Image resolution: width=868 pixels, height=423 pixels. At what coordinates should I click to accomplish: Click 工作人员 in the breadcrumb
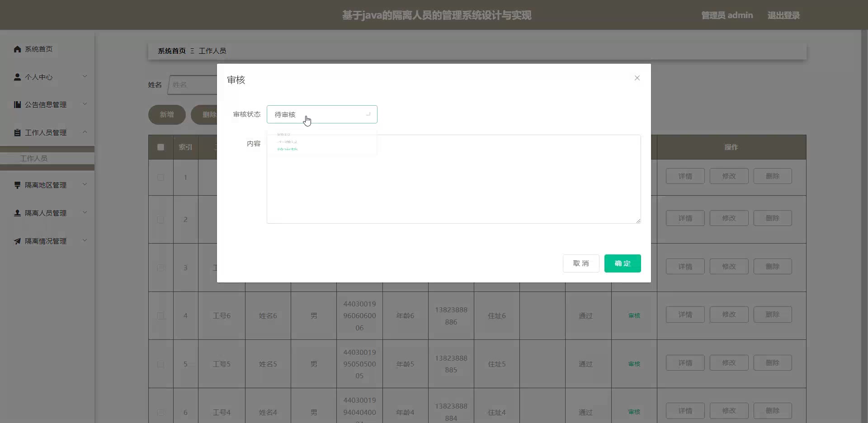(212, 51)
